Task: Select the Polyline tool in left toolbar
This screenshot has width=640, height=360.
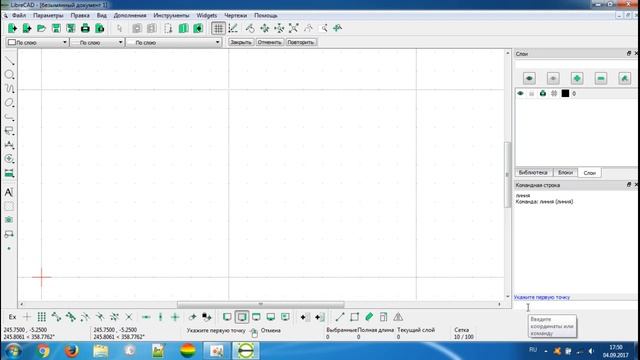Action: 9,117
